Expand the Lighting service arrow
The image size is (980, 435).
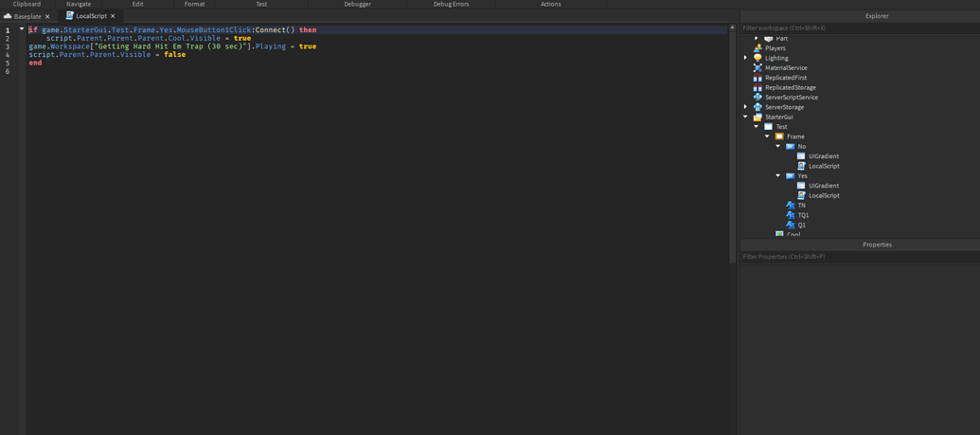[745, 58]
